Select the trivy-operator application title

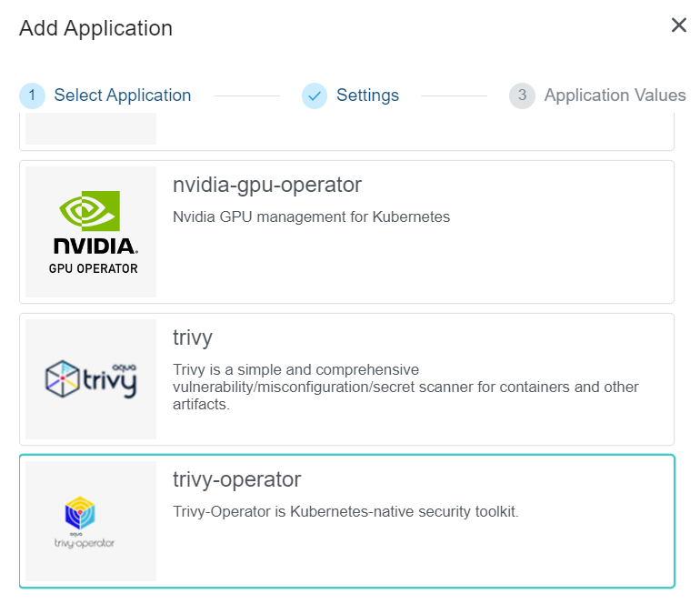(x=236, y=479)
